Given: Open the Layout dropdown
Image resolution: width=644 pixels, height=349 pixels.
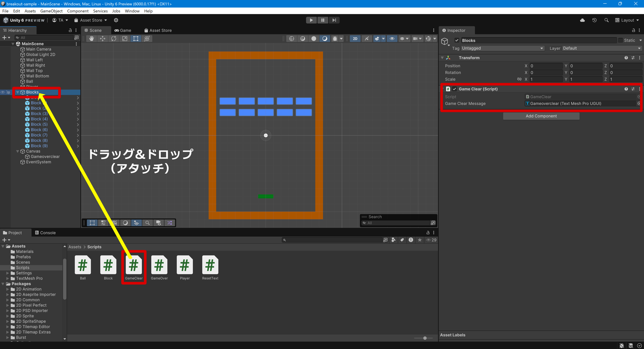Looking at the screenshot, I should click(x=627, y=20).
